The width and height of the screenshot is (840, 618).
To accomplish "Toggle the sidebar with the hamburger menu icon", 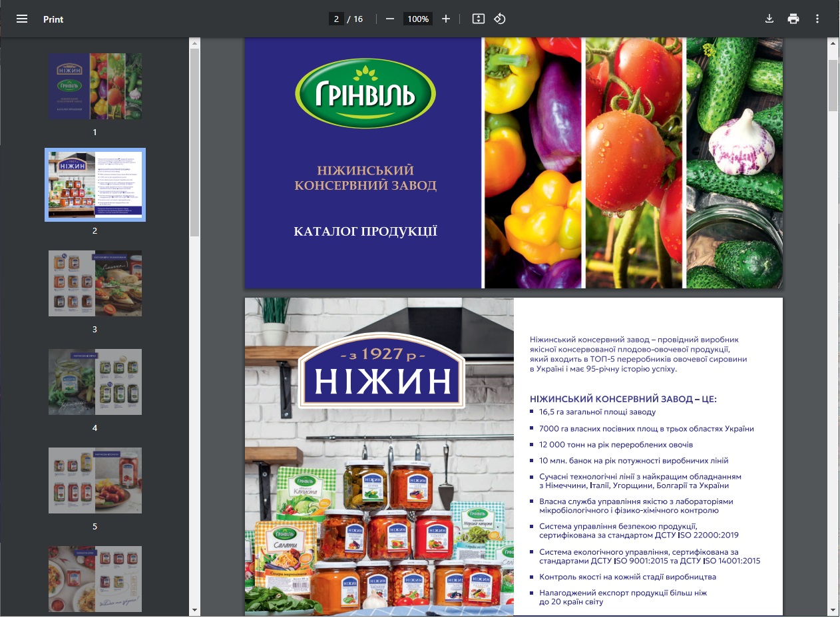I will click(x=22, y=19).
